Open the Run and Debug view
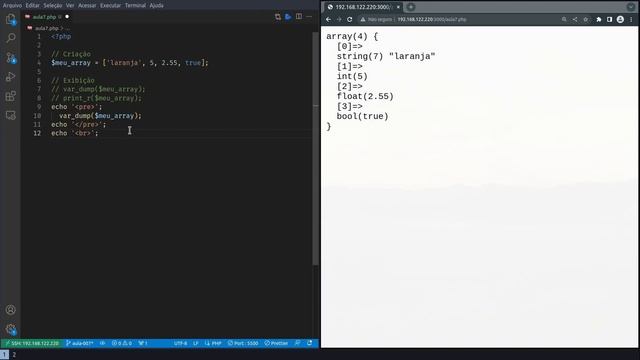This screenshot has height=360, width=640. click(x=11, y=77)
